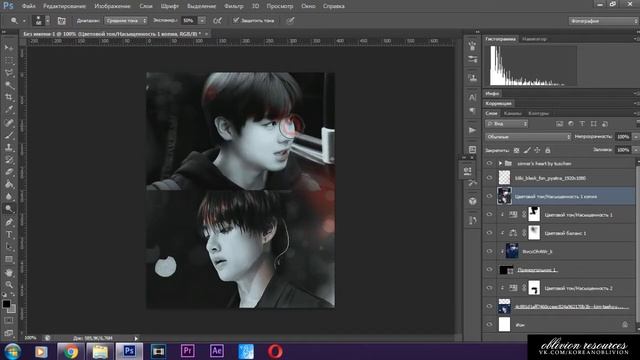The image size is (640, 360).
Task: Select the Pen tool
Action: [x=9, y=222]
